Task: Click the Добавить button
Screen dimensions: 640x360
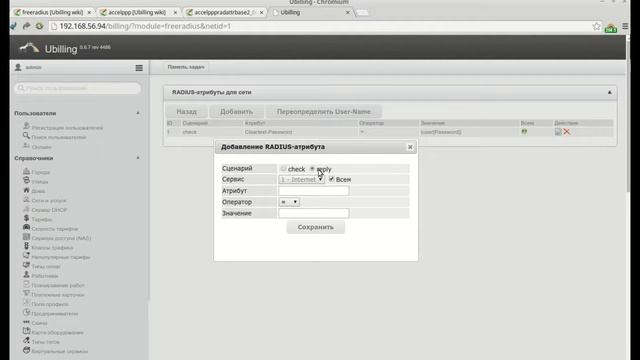Action: tap(236, 111)
